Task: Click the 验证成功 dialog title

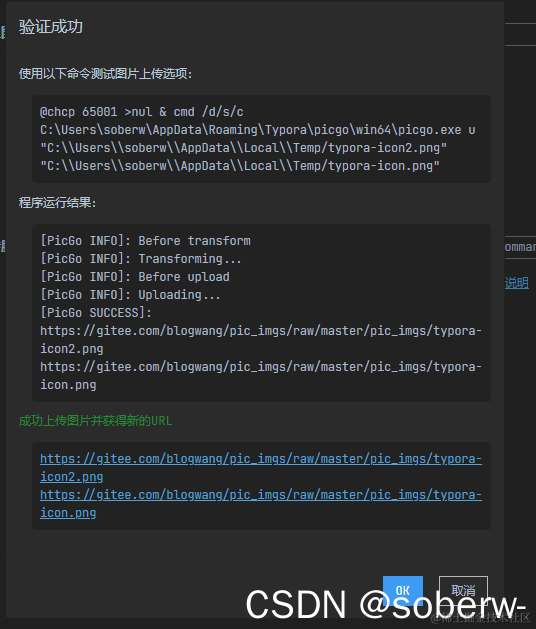Action: point(51,27)
